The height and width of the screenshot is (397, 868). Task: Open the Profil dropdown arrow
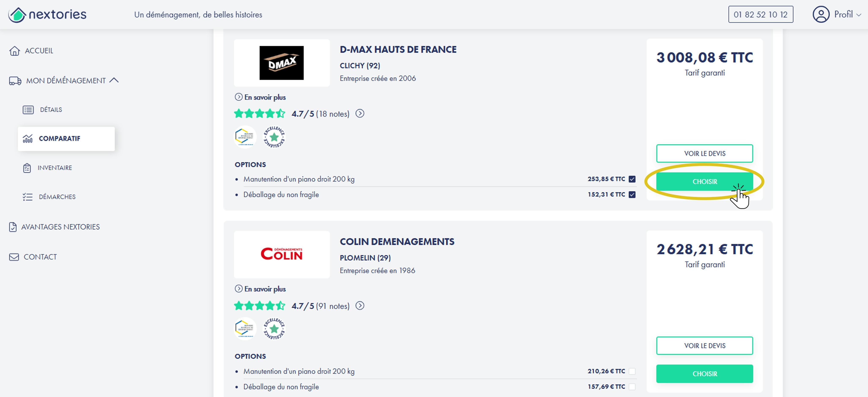coord(858,15)
